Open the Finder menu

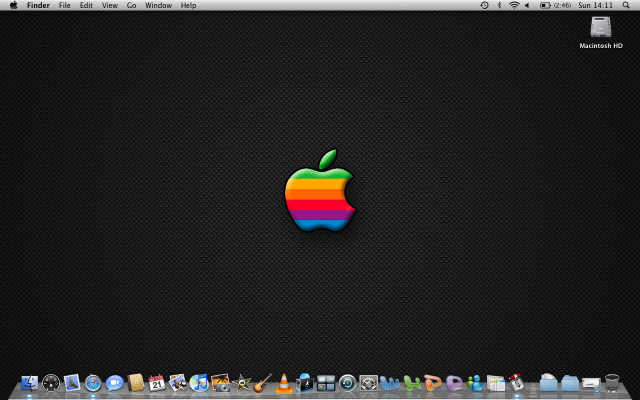coord(38,5)
